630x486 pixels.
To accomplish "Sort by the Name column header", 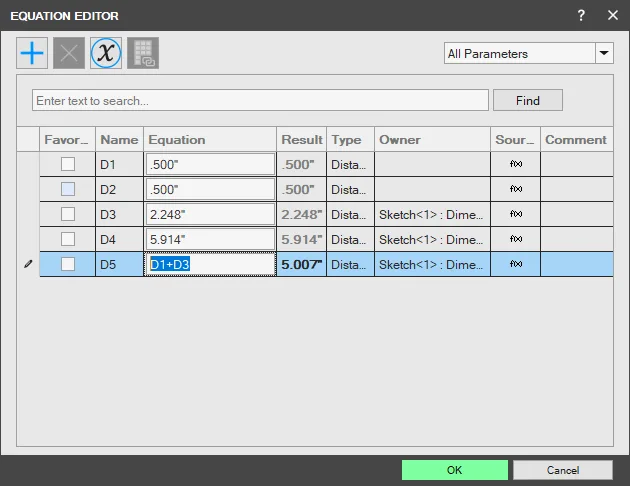I will [119, 139].
